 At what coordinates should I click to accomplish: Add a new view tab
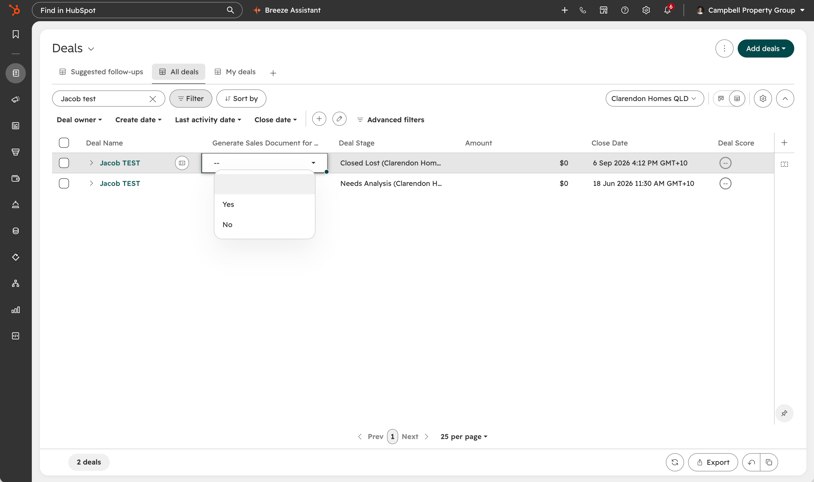click(x=273, y=73)
